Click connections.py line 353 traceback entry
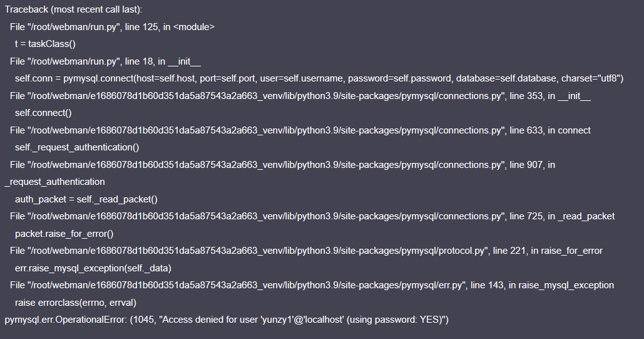This screenshot has width=644, height=339. pyautogui.click(x=300, y=96)
